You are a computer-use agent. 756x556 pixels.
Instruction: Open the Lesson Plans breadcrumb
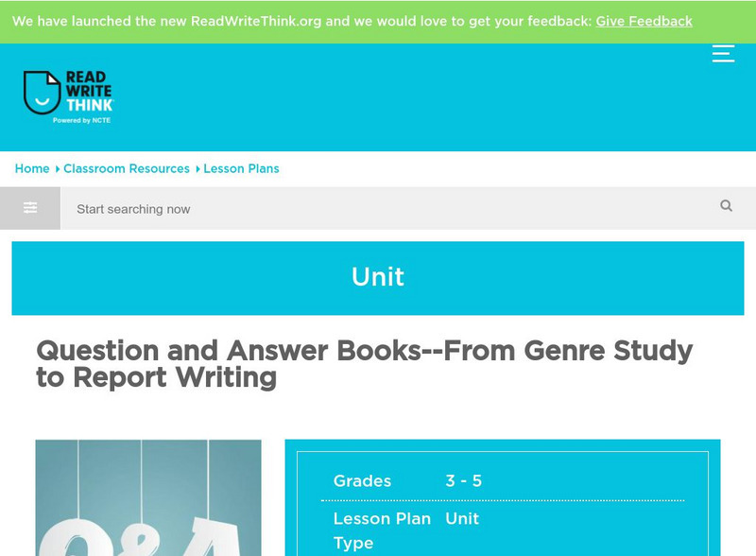241,168
